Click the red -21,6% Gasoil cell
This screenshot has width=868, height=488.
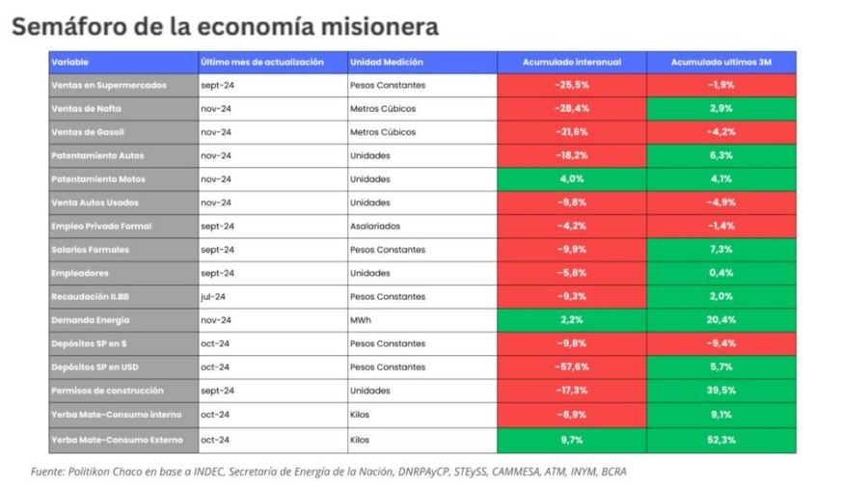pyautogui.click(x=571, y=132)
